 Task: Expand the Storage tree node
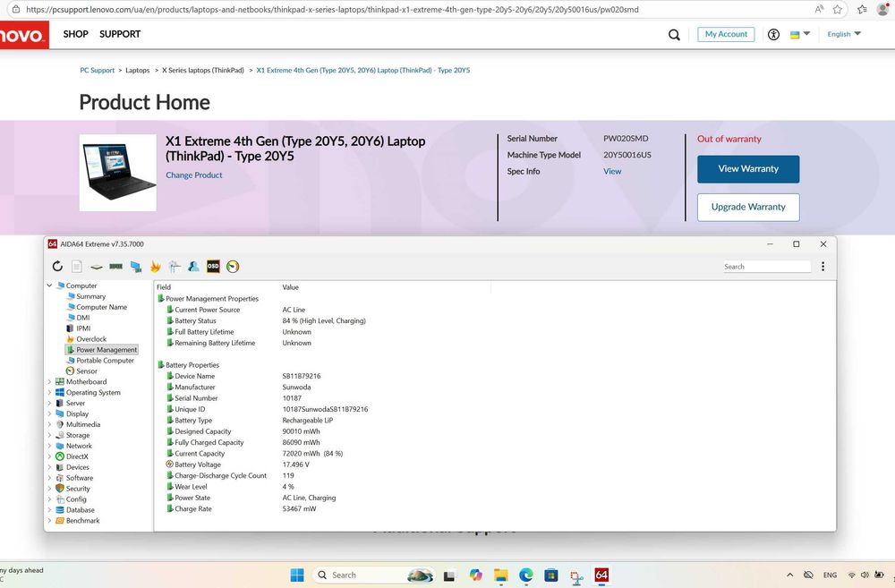click(x=49, y=435)
